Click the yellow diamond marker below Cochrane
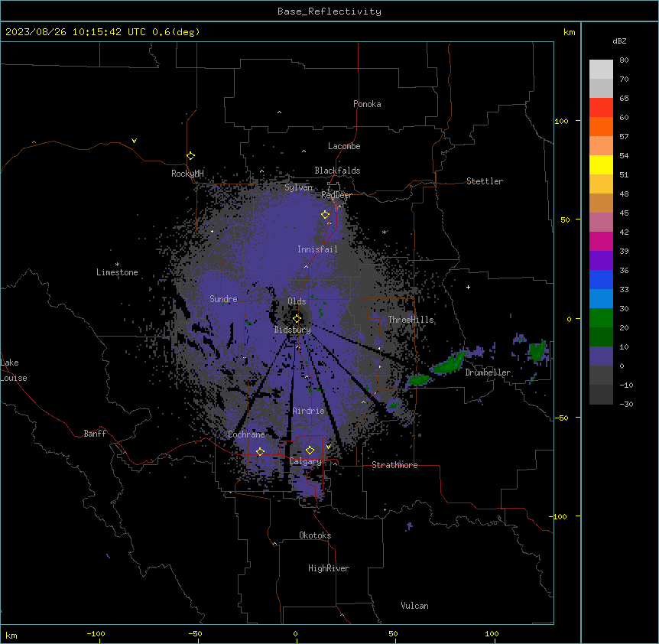Screen dimensions: 659x644 pyautogui.click(x=260, y=452)
